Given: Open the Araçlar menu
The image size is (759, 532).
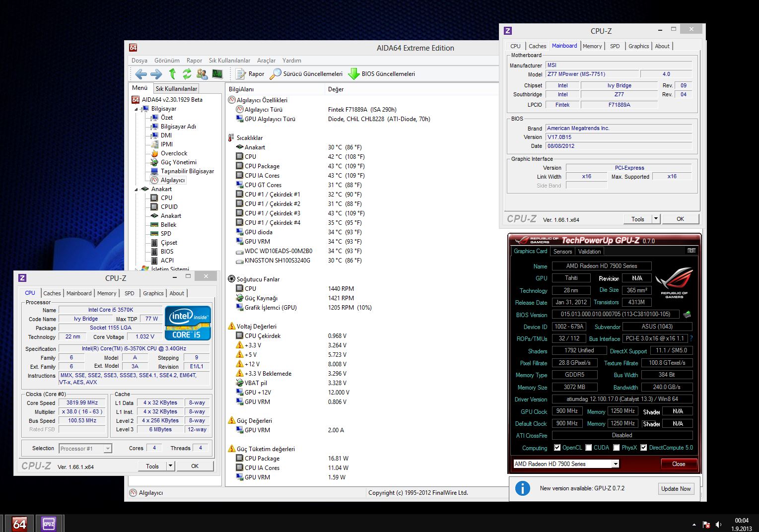Looking at the screenshot, I should point(266,61).
